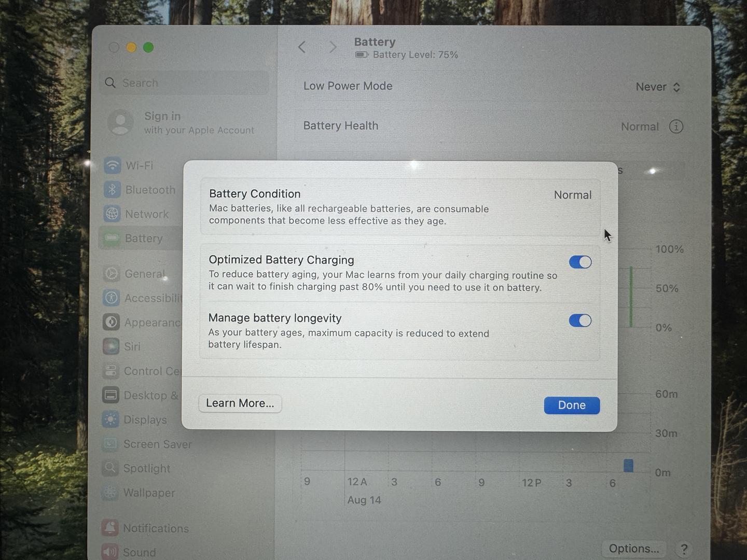Click the Accessibility sidebar icon
The width and height of the screenshot is (747, 560).
tap(112, 298)
